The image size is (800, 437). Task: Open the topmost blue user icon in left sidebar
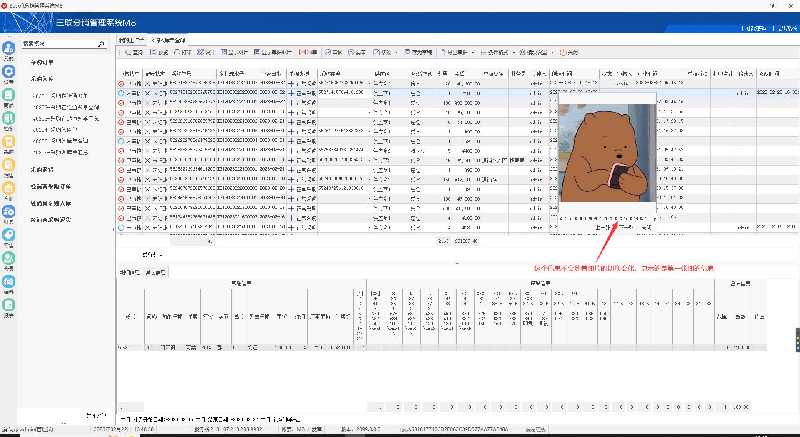tap(8, 46)
